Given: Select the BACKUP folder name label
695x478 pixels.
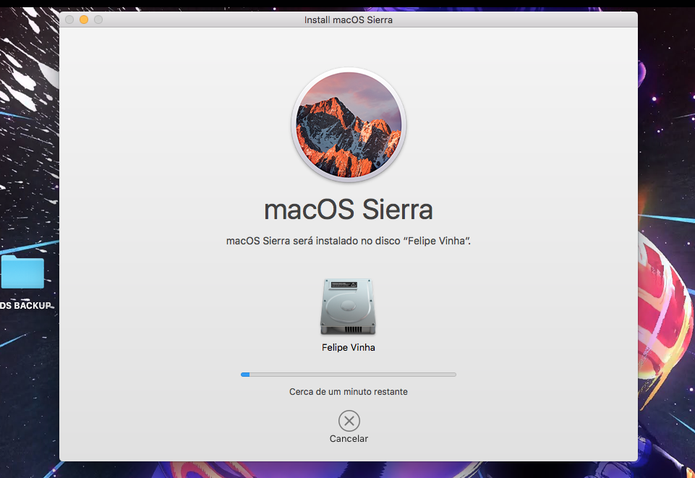Looking at the screenshot, I should [26, 306].
